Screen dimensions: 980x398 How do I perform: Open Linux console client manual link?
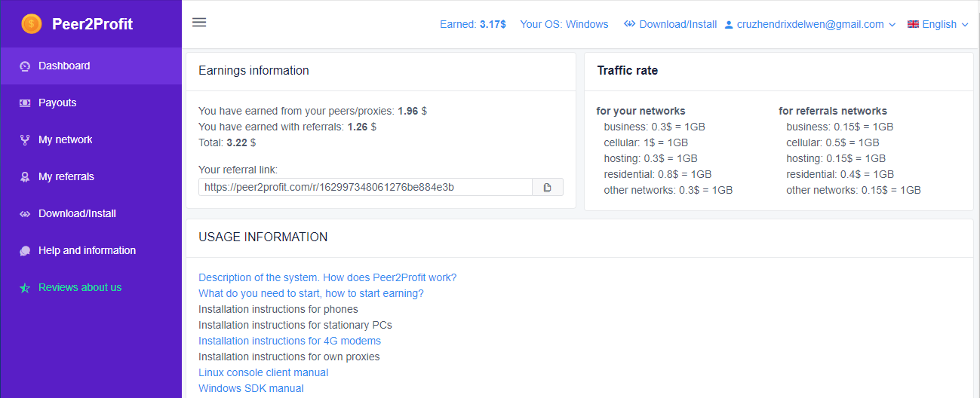coord(263,372)
